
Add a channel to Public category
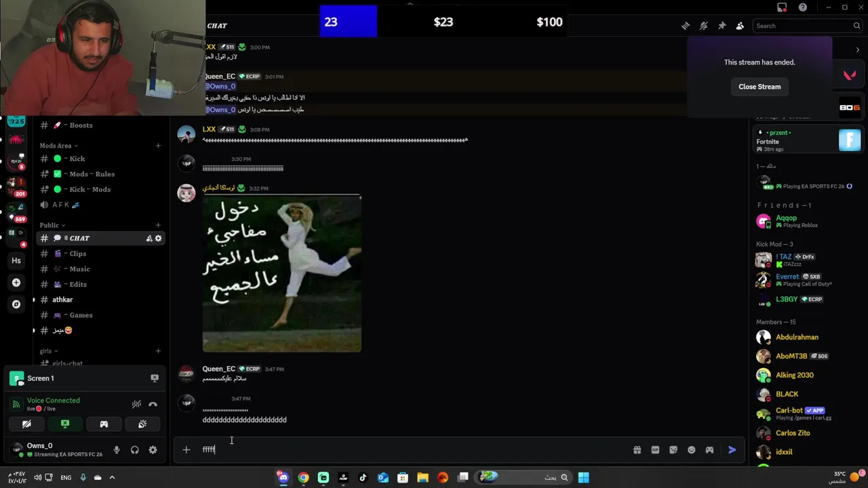pos(158,225)
